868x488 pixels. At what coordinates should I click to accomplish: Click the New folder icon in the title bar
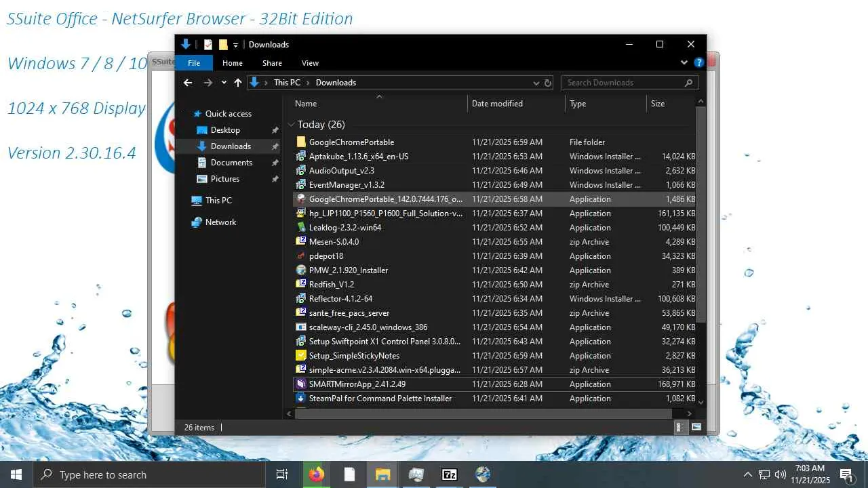[x=223, y=45]
